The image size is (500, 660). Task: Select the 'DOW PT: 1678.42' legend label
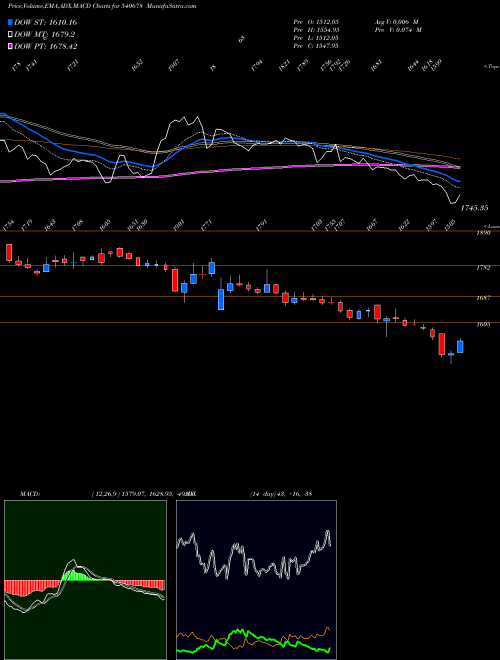click(x=45, y=46)
